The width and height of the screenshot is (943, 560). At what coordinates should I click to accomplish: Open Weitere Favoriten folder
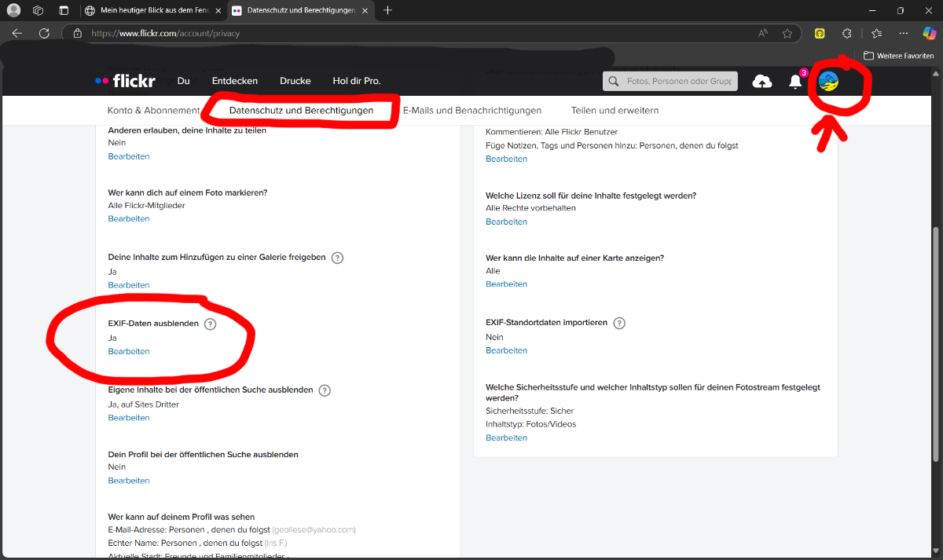pos(899,56)
